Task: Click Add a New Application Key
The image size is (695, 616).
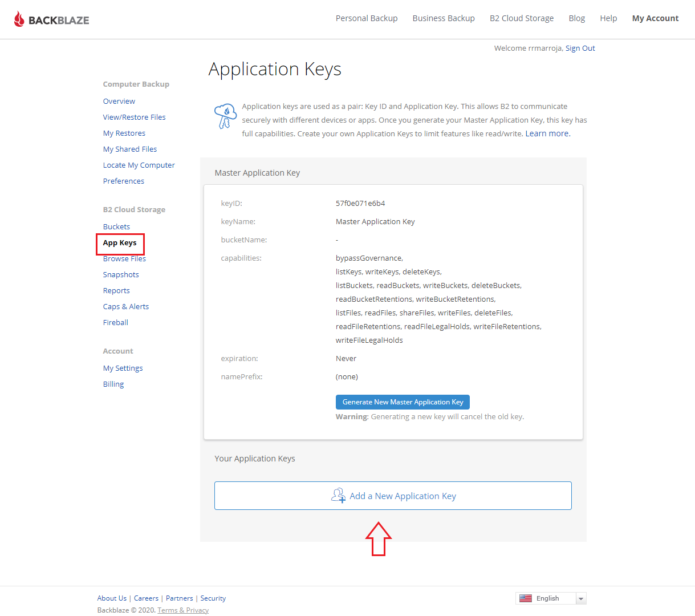Action: [393, 496]
